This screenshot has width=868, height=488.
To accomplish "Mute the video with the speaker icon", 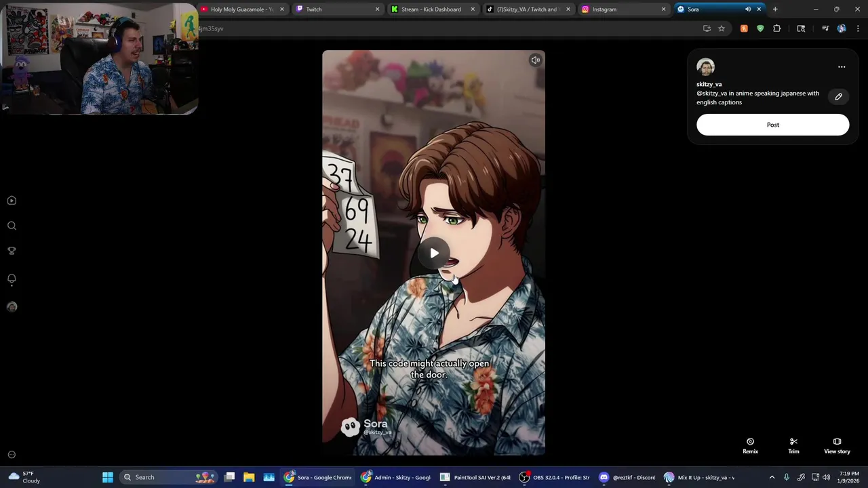I will point(535,60).
